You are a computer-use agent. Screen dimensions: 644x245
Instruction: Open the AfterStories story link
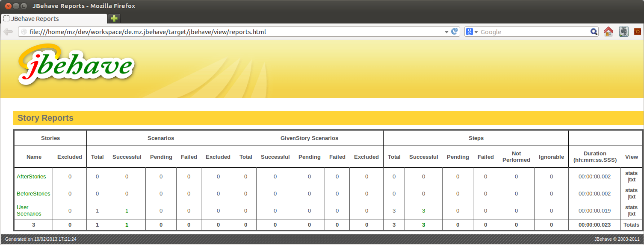click(x=31, y=176)
